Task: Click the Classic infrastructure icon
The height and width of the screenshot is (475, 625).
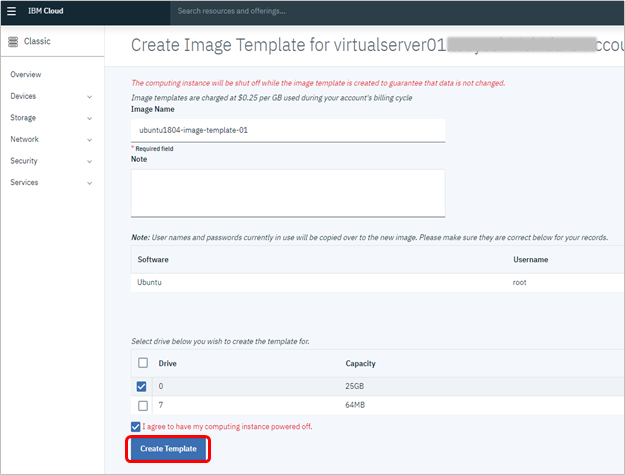Action: pyautogui.click(x=13, y=41)
